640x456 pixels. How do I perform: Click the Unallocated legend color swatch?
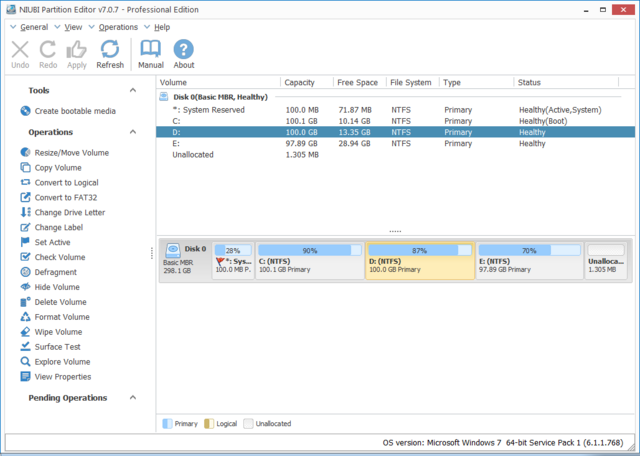point(248,424)
